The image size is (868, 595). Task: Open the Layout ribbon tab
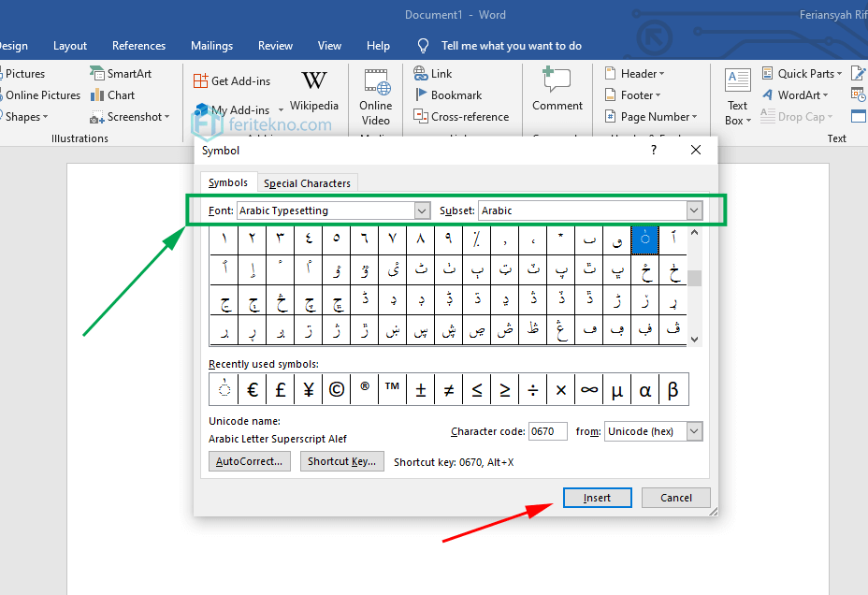coord(70,46)
